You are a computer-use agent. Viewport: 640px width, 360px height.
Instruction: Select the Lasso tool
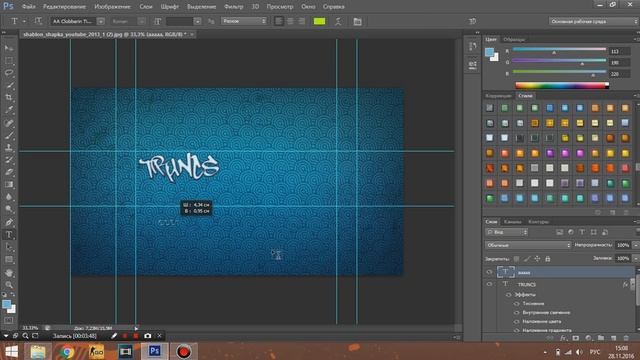click(9, 73)
